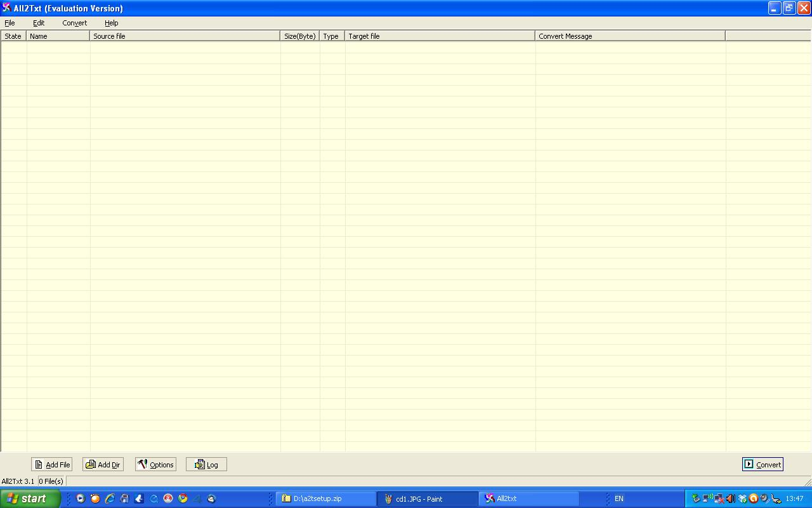Sort by the Name column header
812x508 pixels.
tap(58, 36)
